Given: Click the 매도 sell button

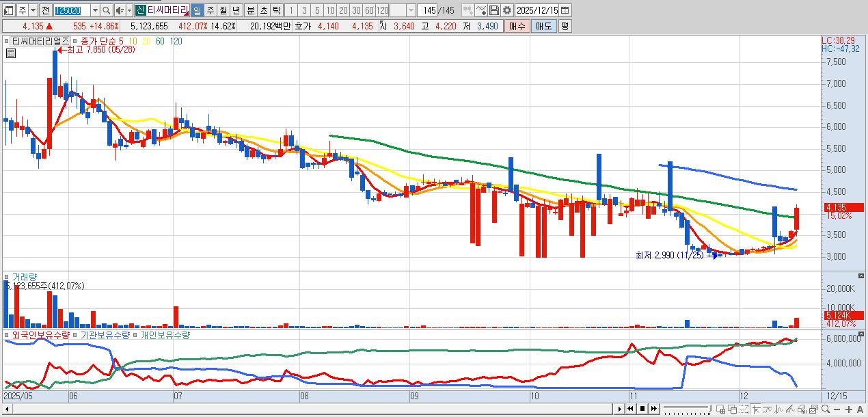Looking at the screenshot, I should (544, 26).
